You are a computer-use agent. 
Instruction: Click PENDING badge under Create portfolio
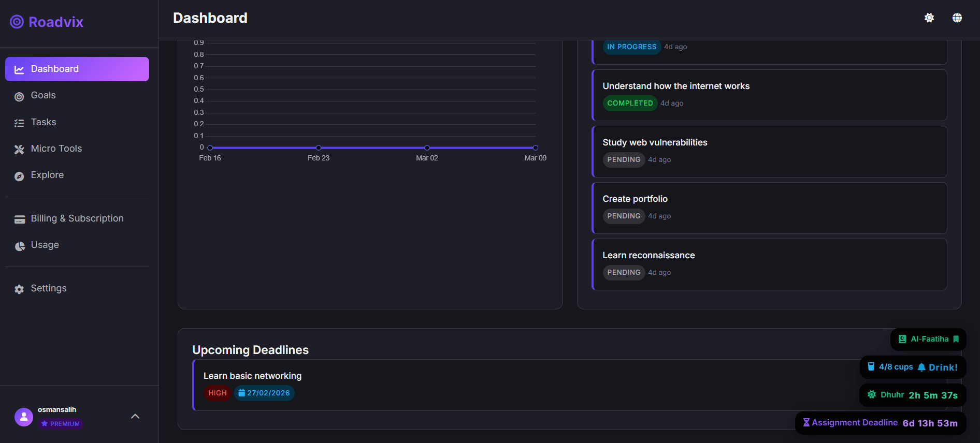pyautogui.click(x=624, y=216)
